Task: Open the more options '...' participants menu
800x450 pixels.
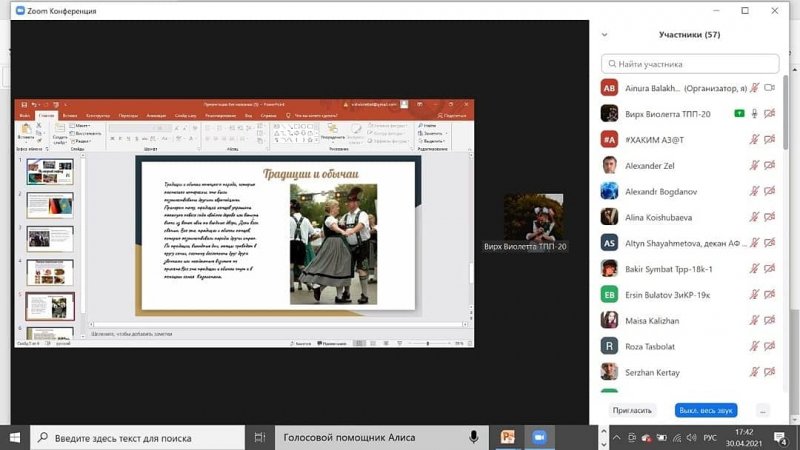Action: point(764,410)
